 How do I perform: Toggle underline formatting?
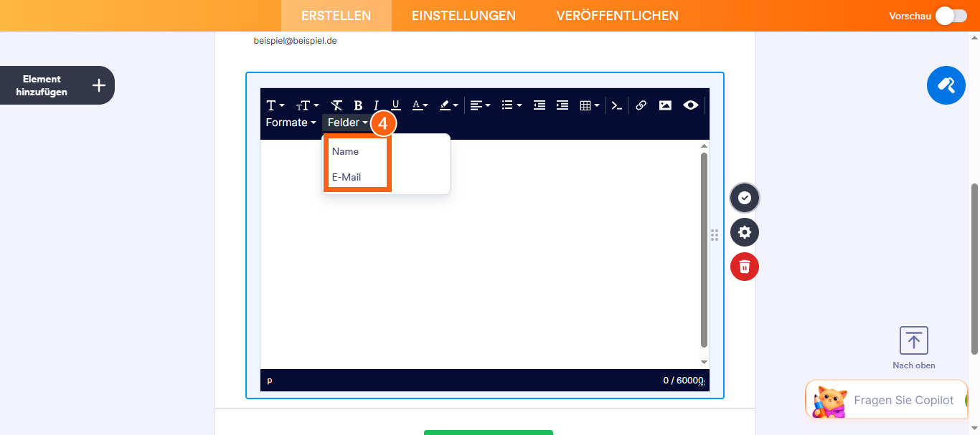click(395, 105)
